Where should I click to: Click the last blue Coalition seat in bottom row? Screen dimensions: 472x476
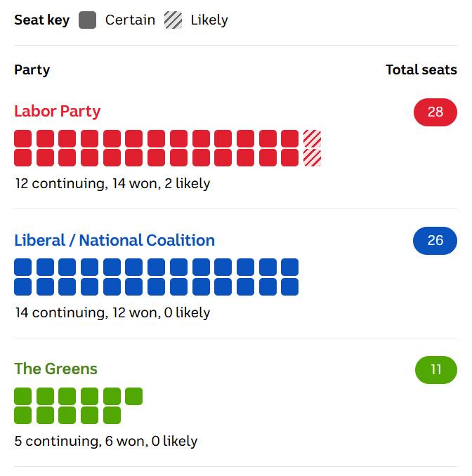tap(290, 286)
